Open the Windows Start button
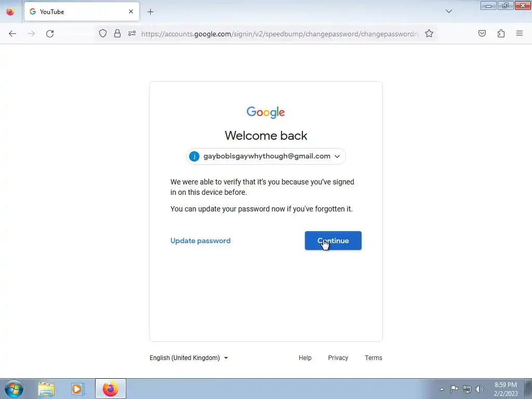The width and height of the screenshot is (532, 399). coord(14,389)
